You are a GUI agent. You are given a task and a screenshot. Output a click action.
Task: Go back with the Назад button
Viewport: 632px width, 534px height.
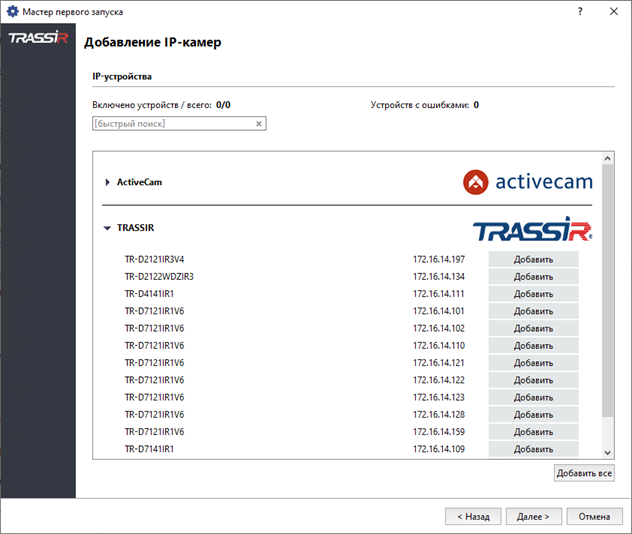click(472, 517)
